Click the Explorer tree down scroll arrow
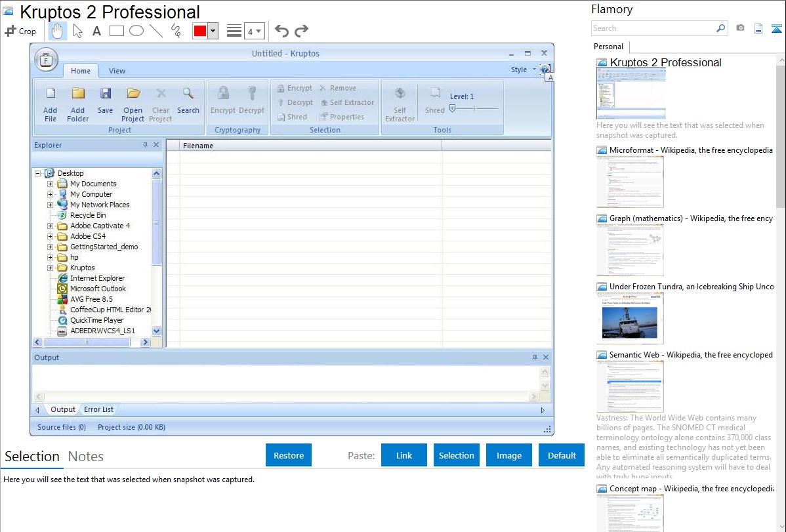Screen dimensions: 786x532 tap(156, 331)
